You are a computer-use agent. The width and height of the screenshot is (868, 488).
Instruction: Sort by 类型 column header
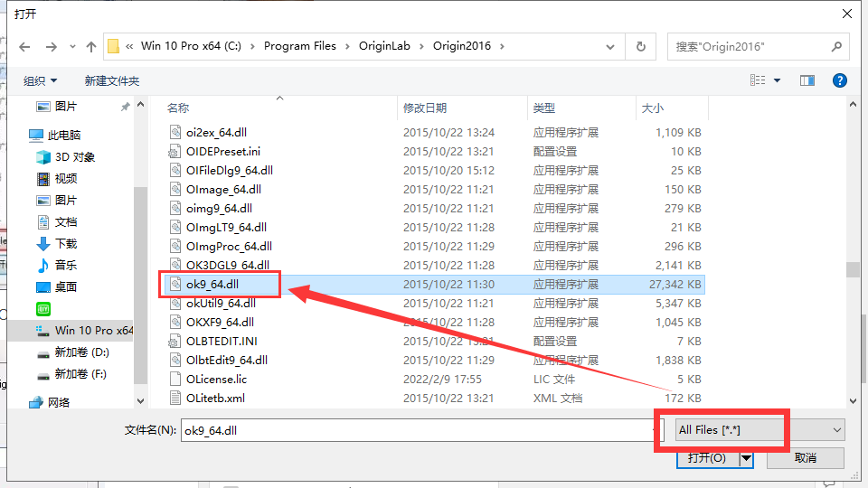click(543, 108)
